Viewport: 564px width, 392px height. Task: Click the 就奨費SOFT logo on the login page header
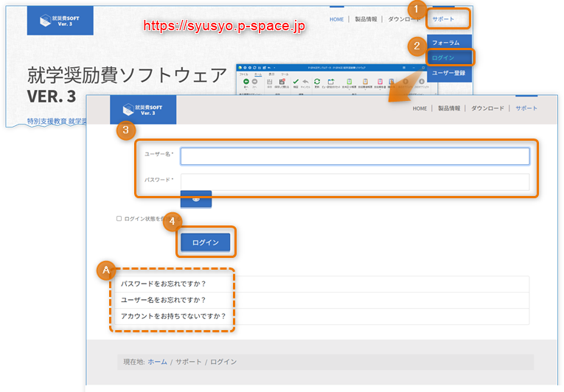point(143,110)
